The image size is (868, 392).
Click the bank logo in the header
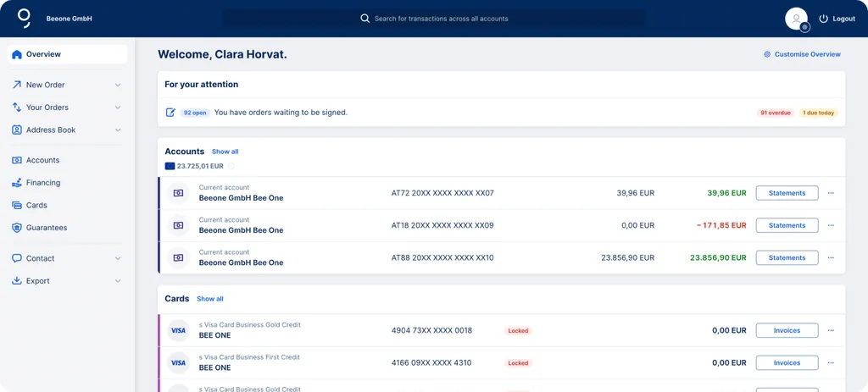(x=24, y=19)
